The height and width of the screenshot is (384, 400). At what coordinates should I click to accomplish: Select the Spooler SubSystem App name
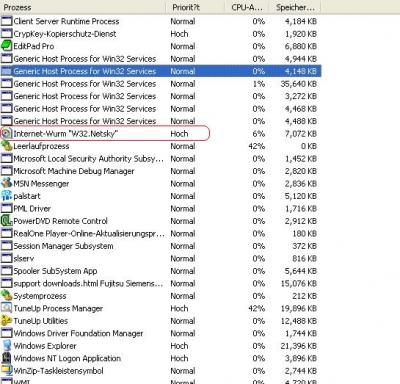[x=55, y=271]
